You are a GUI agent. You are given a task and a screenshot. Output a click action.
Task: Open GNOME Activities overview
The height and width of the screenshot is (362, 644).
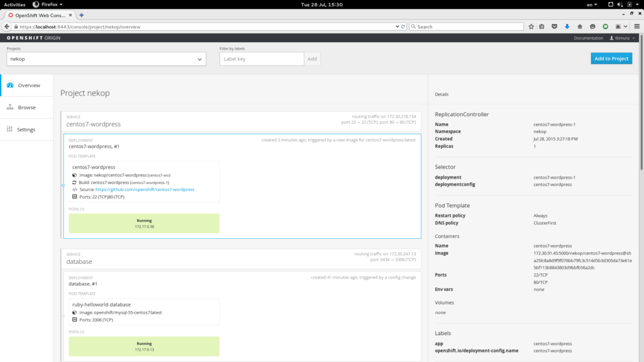[14, 4]
